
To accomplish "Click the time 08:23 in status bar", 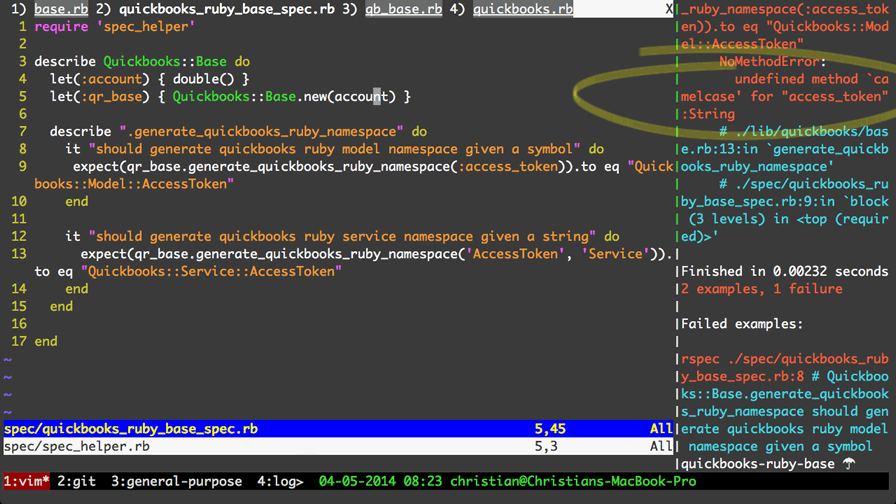I will coord(422,481).
